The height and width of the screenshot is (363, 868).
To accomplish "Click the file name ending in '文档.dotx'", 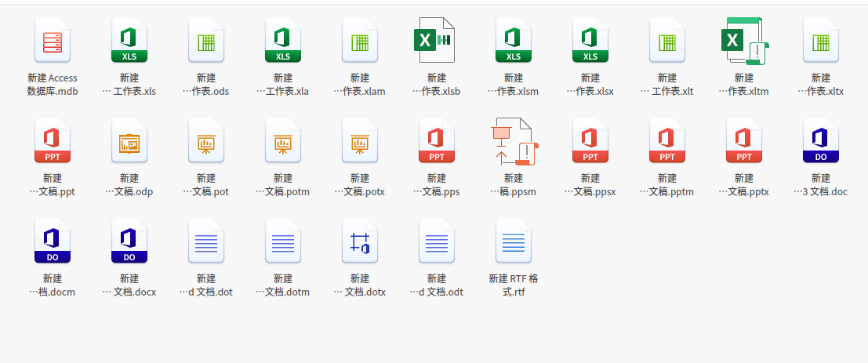I will tap(360, 285).
